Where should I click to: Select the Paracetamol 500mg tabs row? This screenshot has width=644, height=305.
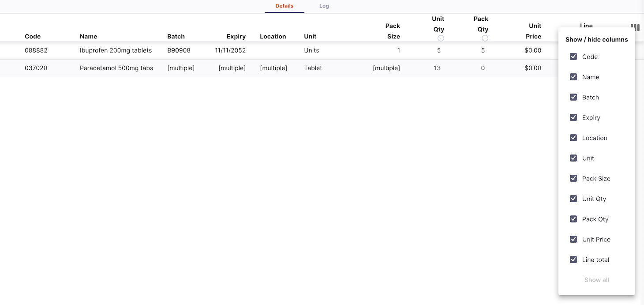point(116,68)
